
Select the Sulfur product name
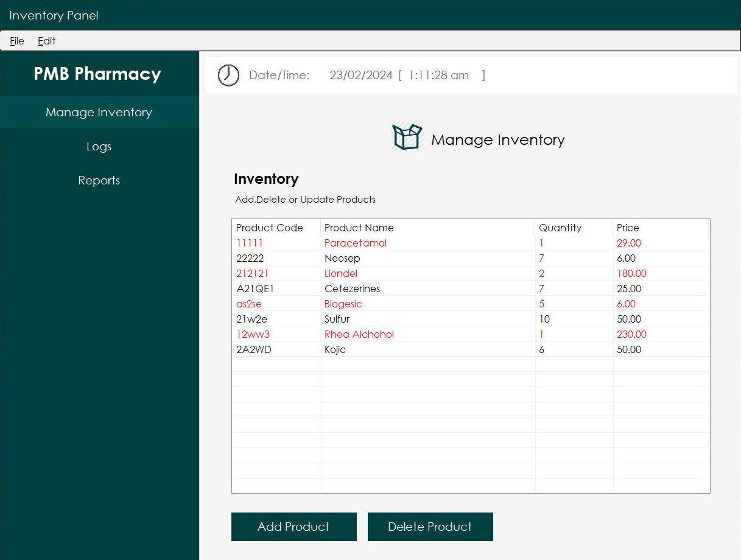[x=337, y=319]
